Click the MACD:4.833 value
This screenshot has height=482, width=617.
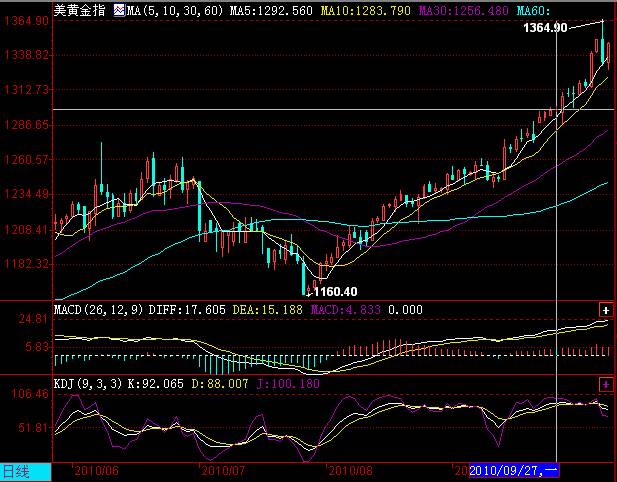(x=346, y=310)
